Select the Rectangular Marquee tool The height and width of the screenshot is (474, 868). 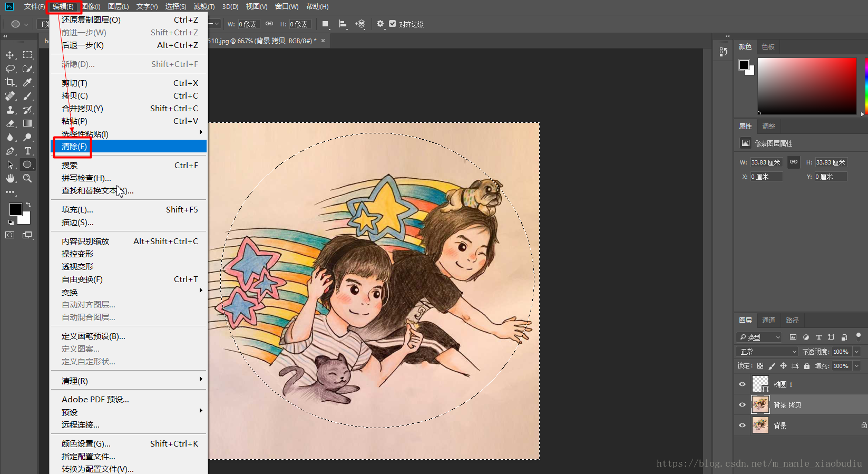[x=27, y=55]
